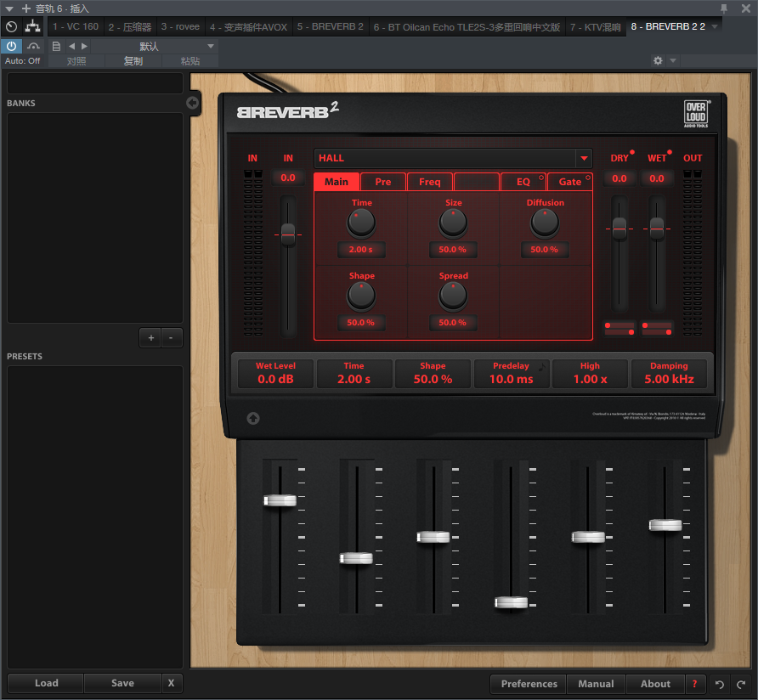The image size is (758, 700).
Task: Click the Predelay 10.0 ms display
Action: pyautogui.click(x=512, y=373)
